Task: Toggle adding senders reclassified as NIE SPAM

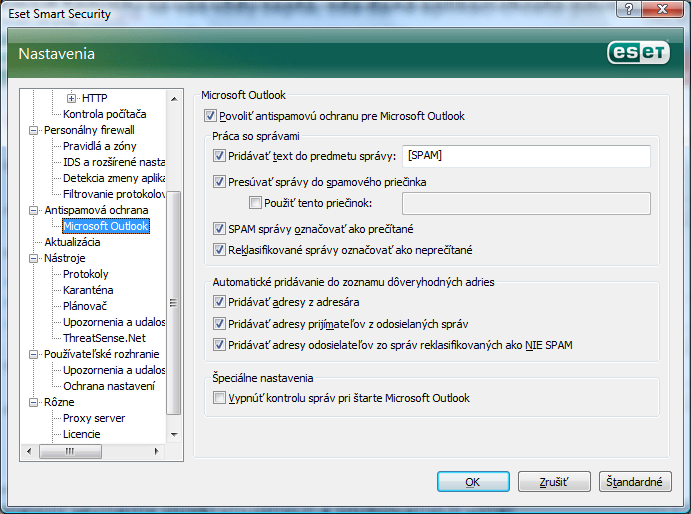Action: [x=219, y=345]
